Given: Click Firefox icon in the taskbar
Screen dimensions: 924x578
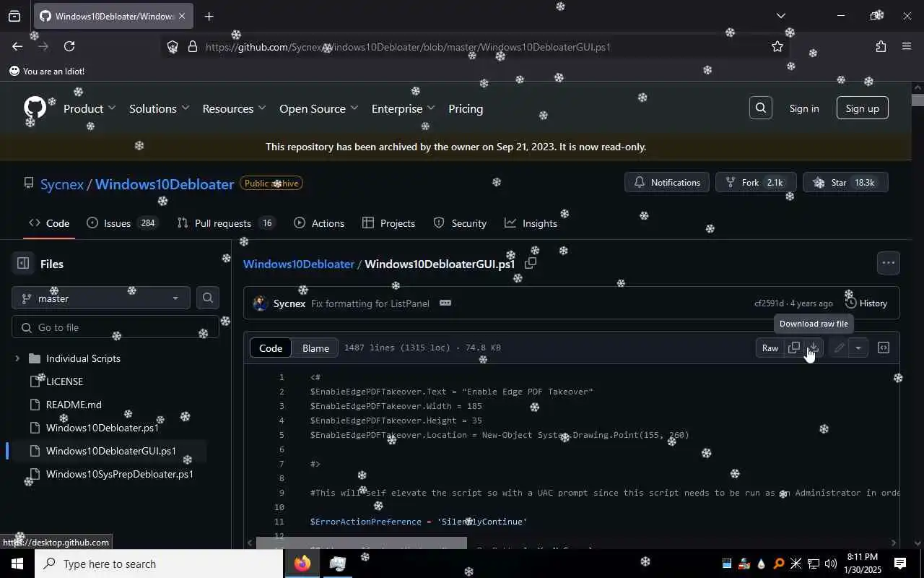Looking at the screenshot, I should (x=302, y=564).
